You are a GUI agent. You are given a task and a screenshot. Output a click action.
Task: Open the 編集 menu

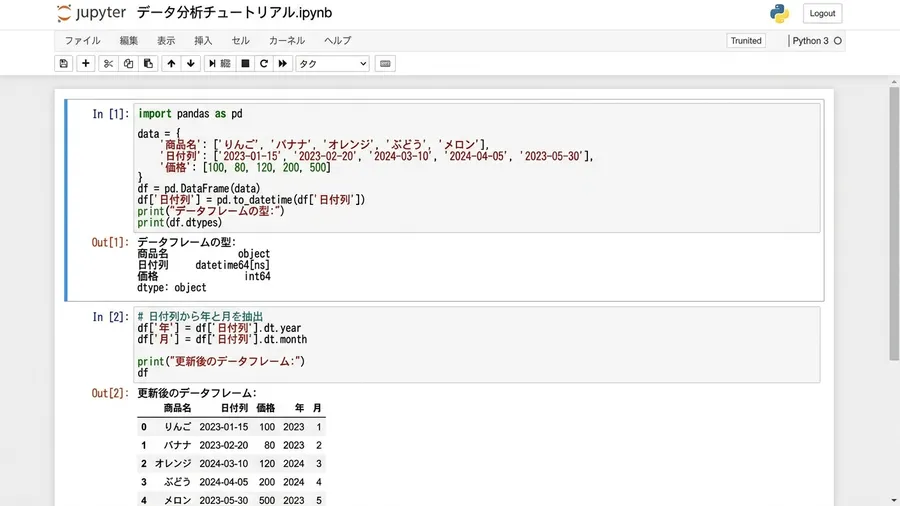(x=129, y=41)
